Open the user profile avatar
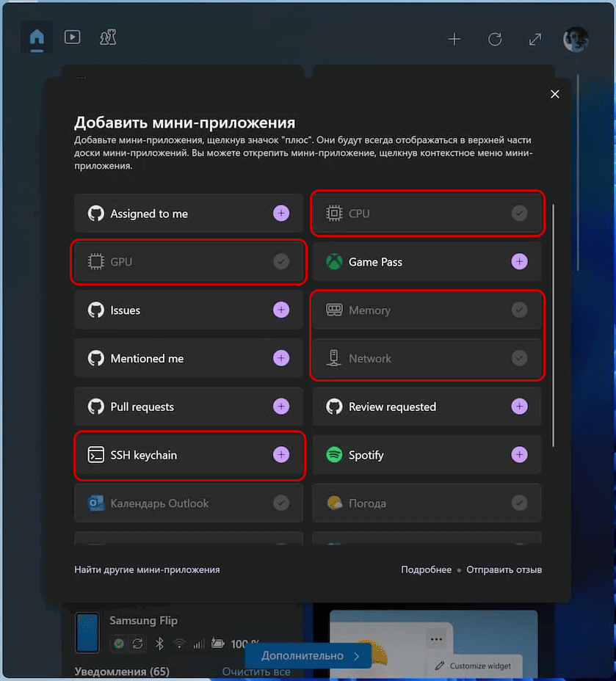Viewport: 616px width, 681px height. [x=576, y=40]
